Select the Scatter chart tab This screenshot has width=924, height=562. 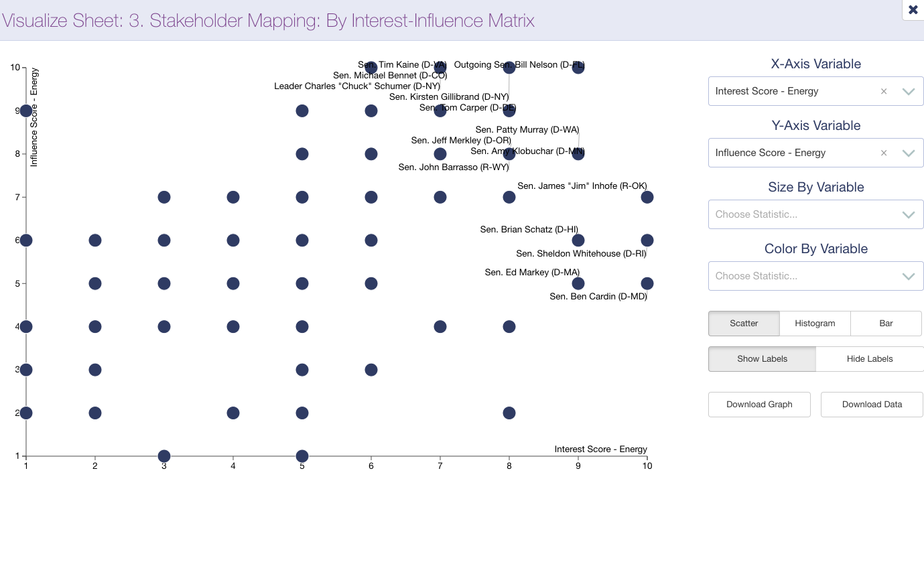[x=744, y=324]
